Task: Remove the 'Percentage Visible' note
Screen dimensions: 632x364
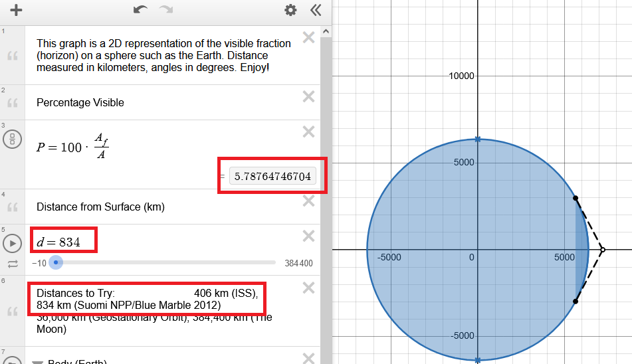Action: tap(308, 96)
